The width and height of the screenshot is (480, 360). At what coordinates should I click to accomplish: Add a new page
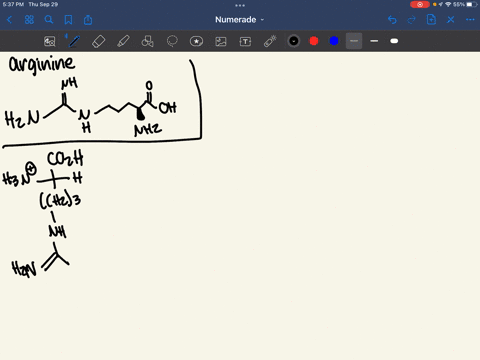point(431,20)
